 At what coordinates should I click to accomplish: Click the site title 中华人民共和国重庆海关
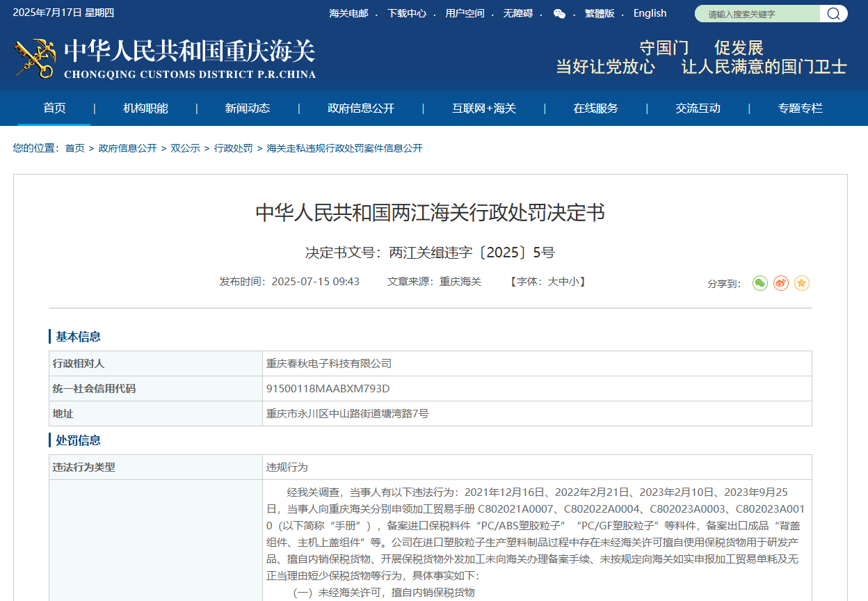[190, 51]
